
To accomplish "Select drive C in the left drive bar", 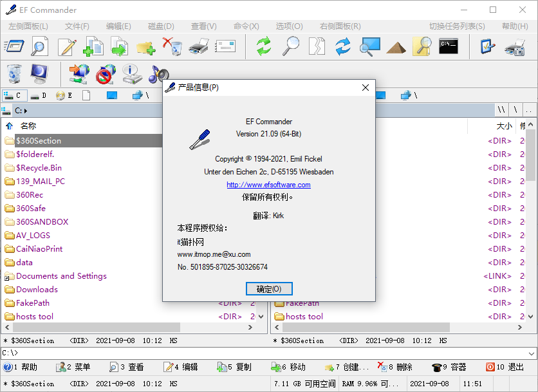I will pyautogui.click(x=13, y=96).
